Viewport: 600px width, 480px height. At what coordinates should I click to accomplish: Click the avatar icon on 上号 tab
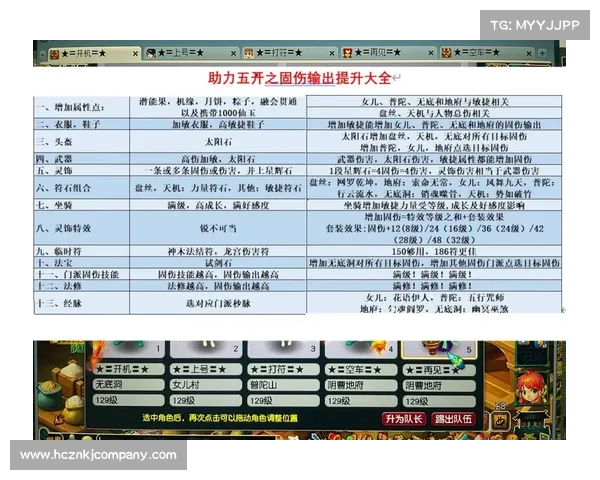[x=151, y=54]
